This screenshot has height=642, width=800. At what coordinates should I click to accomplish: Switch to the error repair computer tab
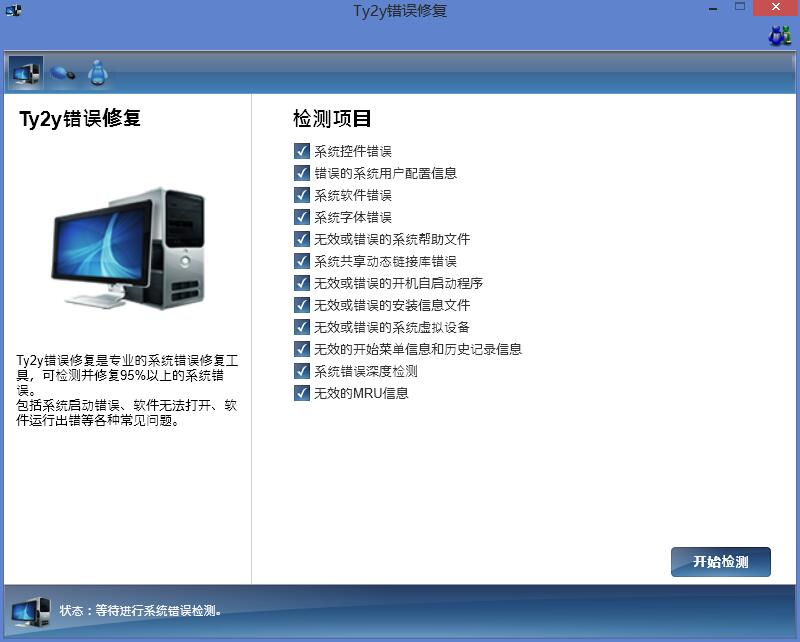coord(27,71)
